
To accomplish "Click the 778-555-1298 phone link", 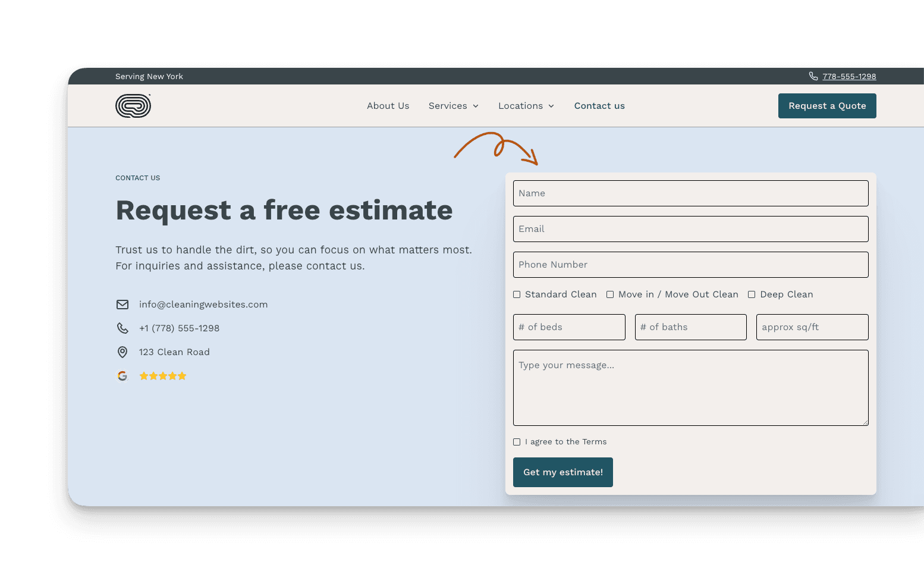I will 849,76.
